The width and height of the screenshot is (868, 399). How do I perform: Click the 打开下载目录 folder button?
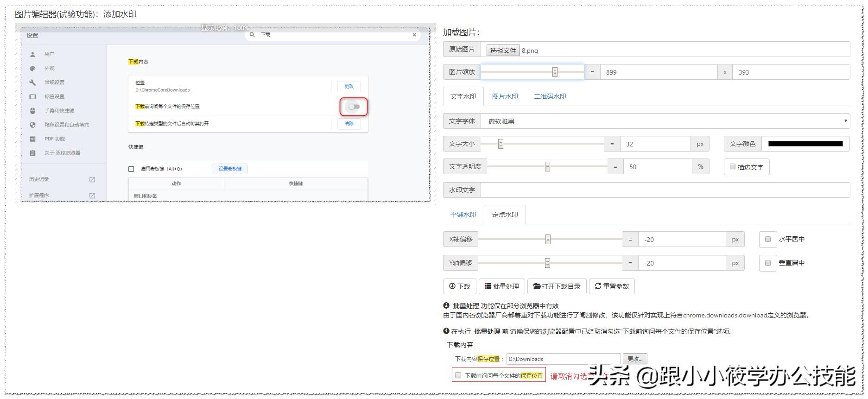557,286
